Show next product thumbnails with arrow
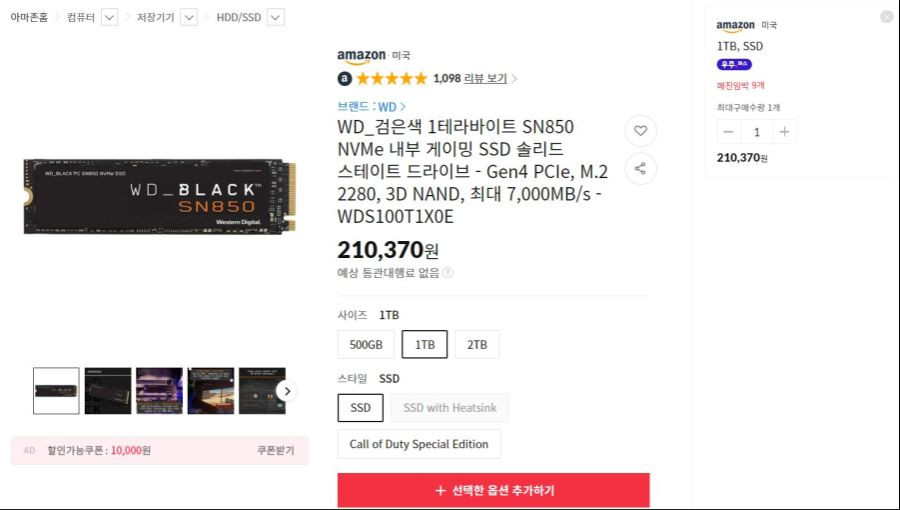 pos(287,391)
